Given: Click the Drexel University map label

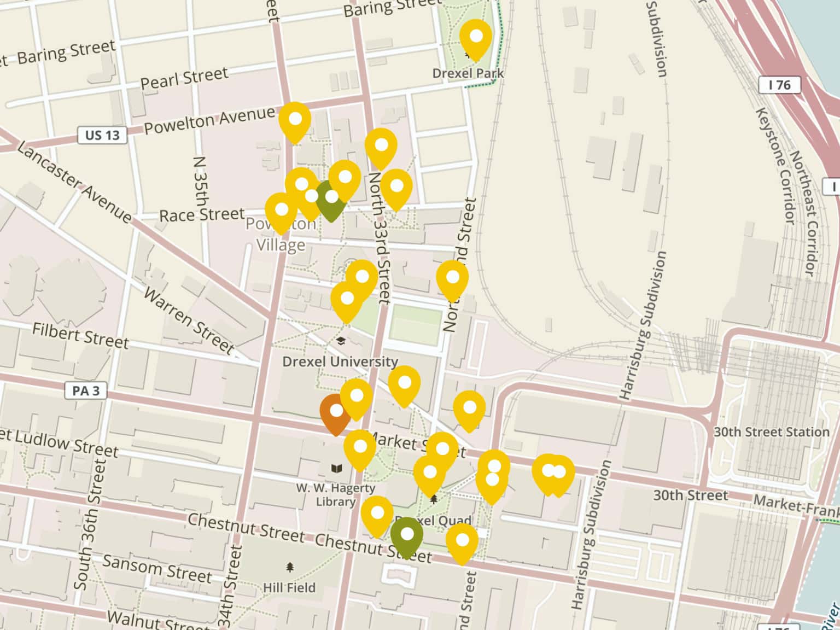Looking at the screenshot, I should pyautogui.click(x=340, y=361).
